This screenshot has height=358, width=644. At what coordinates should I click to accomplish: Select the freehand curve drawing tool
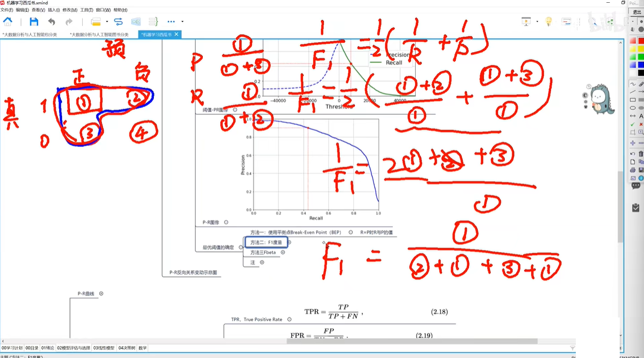(x=633, y=84)
